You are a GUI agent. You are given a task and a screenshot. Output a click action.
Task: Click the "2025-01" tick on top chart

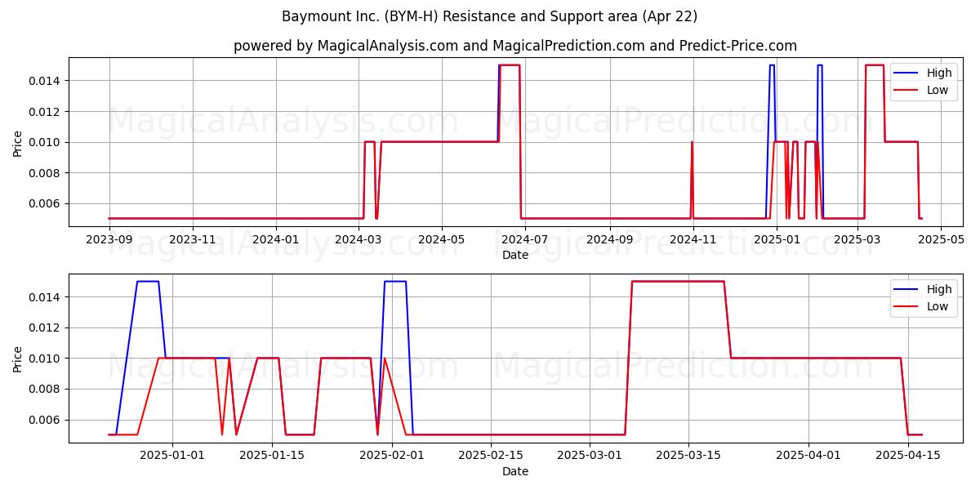coord(777,239)
